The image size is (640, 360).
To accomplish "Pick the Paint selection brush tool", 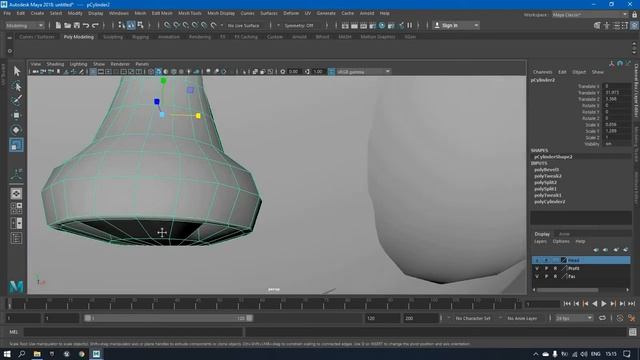I will [16, 100].
